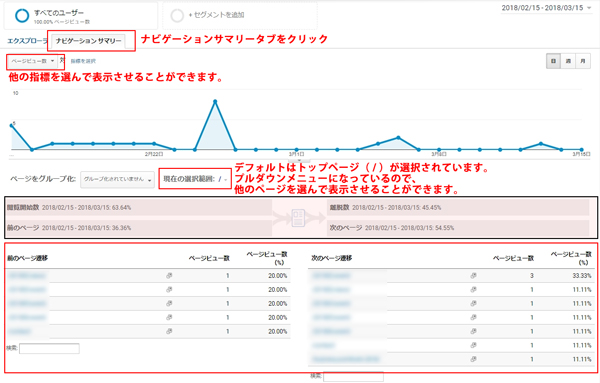Switch graph to daily view 日
The height and width of the screenshot is (383, 600).
553,61
